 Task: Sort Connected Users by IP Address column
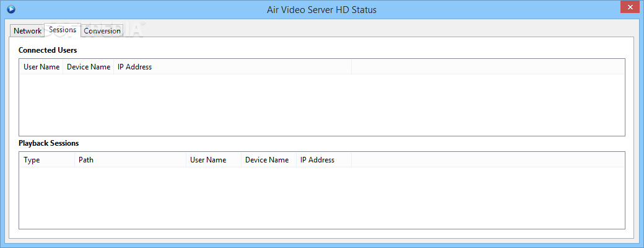232,66
